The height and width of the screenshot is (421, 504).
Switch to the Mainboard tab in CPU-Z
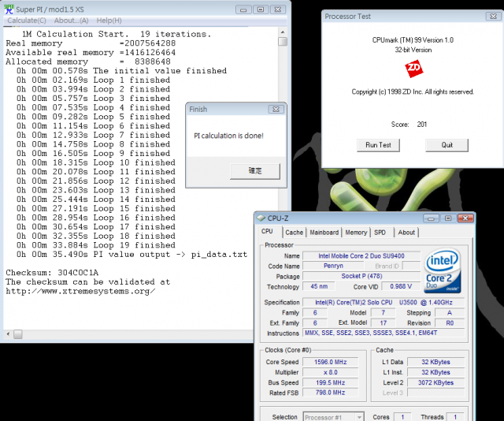coord(324,233)
